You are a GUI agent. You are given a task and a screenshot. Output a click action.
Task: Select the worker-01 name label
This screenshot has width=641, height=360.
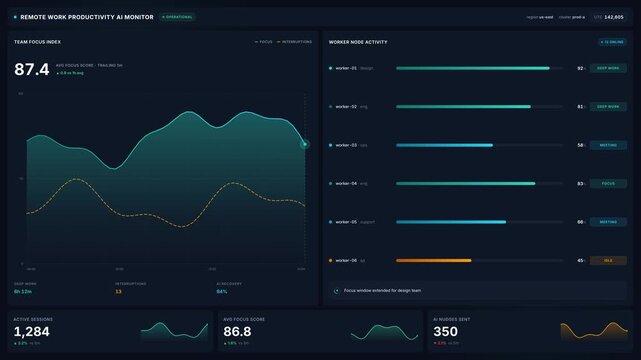pyautogui.click(x=346, y=68)
